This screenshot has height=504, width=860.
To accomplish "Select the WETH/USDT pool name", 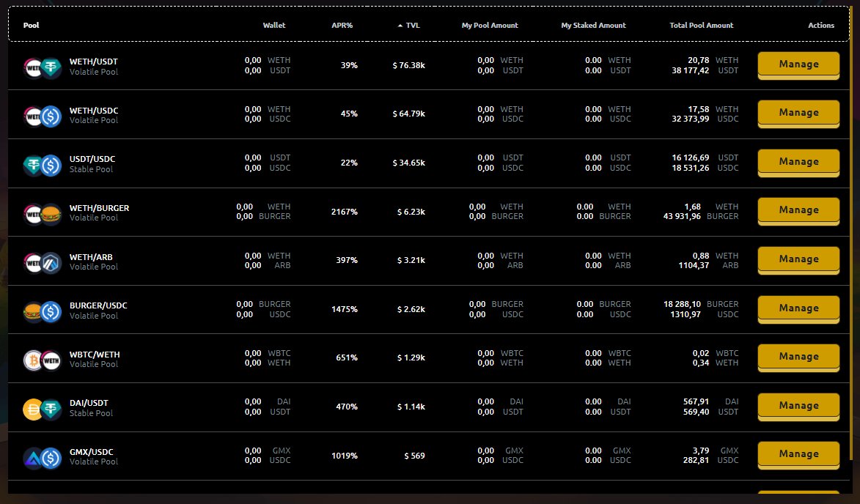I will pos(93,62).
